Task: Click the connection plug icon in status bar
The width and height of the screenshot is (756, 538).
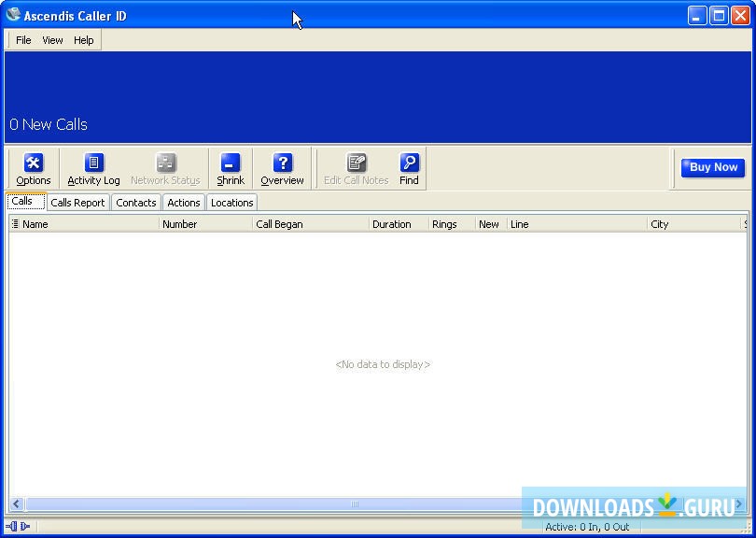Action: (18, 527)
